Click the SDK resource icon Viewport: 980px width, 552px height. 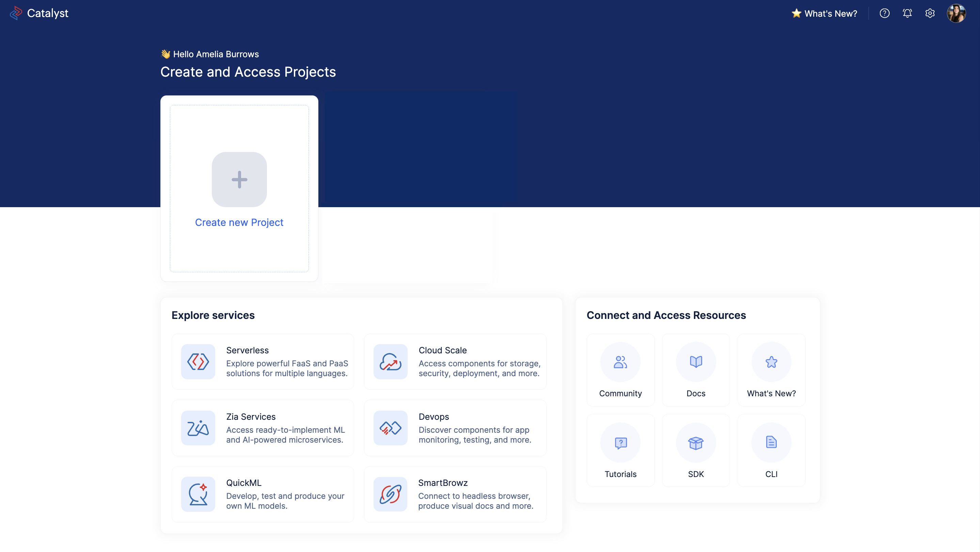[x=696, y=442]
